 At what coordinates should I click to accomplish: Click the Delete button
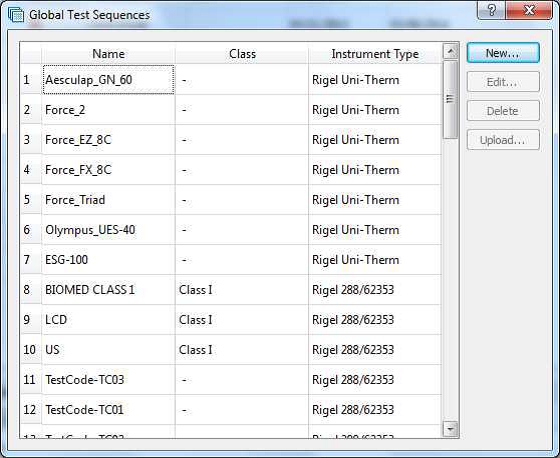pyautogui.click(x=503, y=111)
